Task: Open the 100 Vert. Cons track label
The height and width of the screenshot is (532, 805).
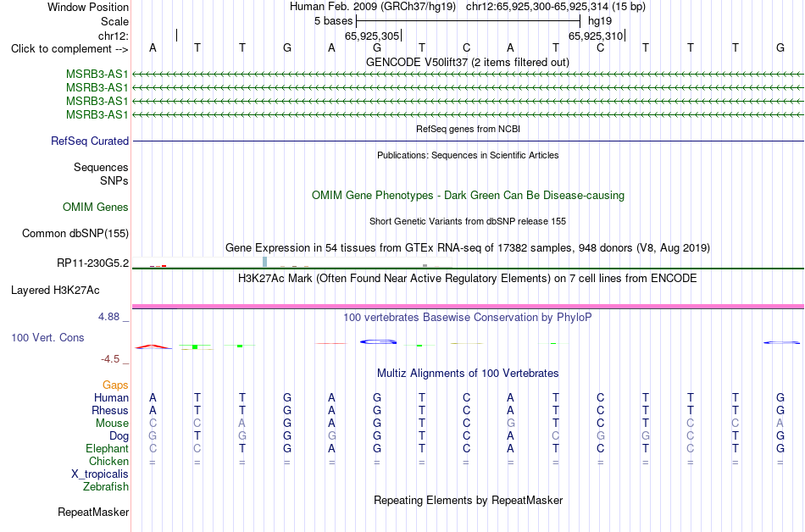Action: tap(47, 337)
